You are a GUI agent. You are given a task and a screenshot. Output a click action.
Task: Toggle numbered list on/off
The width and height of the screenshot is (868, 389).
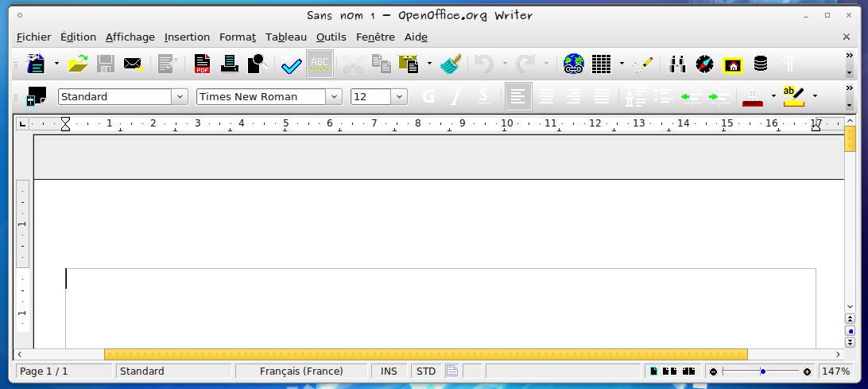click(636, 96)
